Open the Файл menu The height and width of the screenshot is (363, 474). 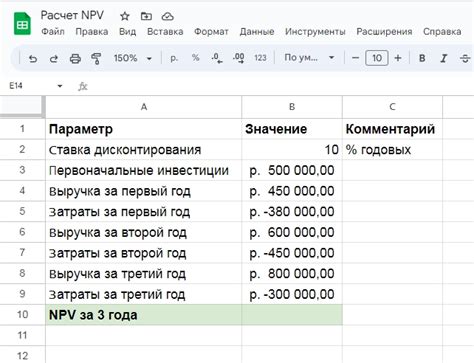pyautogui.click(x=53, y=32)
